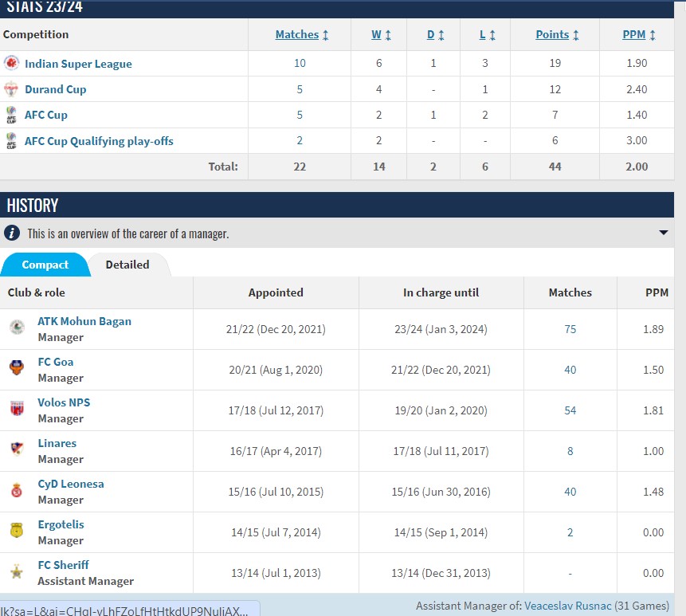Screen dimensions: 686x616
Task: Sort stats table by PPM column
Action: [639, 34]
